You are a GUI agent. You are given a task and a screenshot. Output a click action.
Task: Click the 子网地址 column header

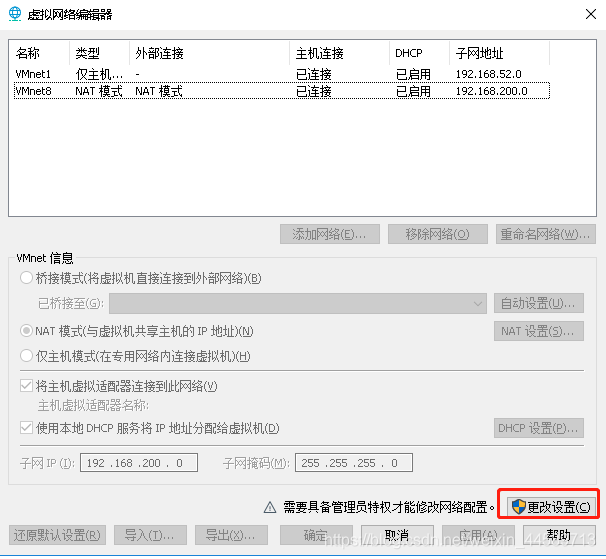tap(499, 53)
